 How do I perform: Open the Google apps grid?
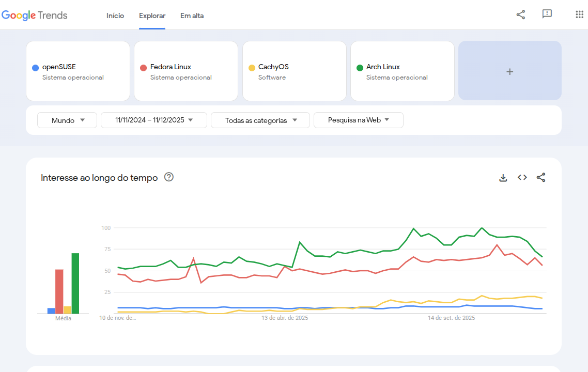[x=579, y=14]
